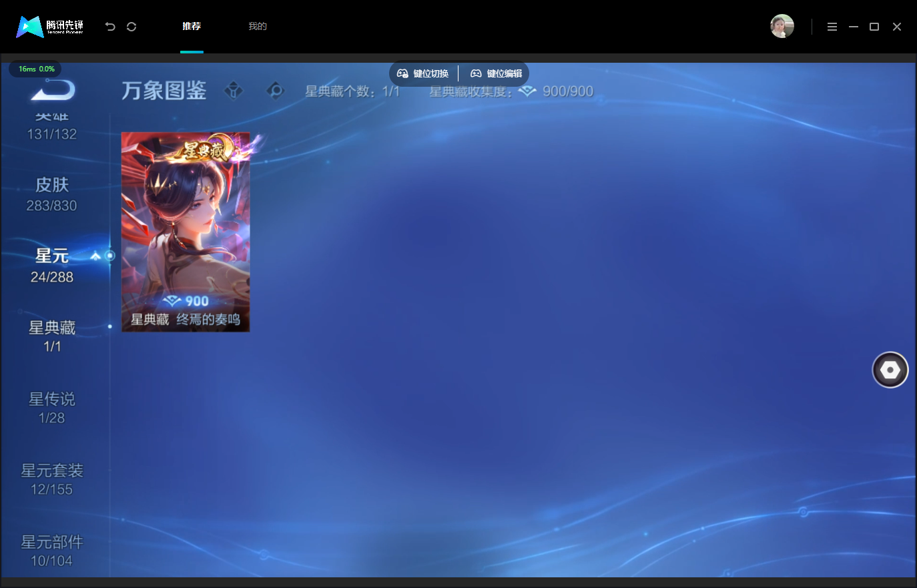The width and height of the screenshot is (917, 588).
Task: Click the undo back arrow icon
Action: pyautogui.click(x=110, y=27)
